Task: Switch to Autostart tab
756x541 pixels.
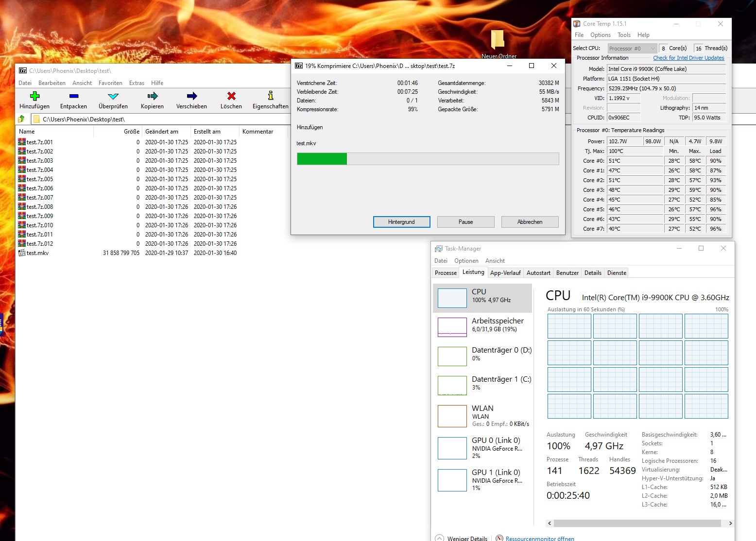Action: pos(538,273)
